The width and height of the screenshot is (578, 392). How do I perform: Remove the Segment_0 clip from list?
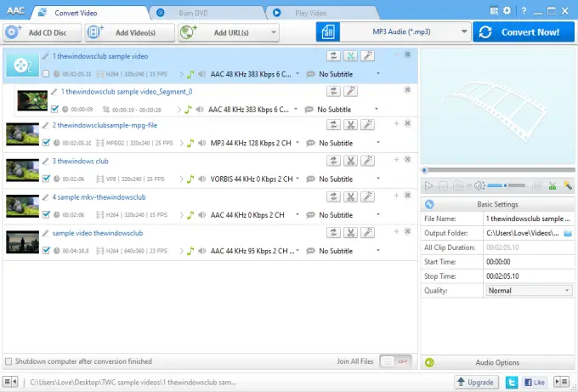click(407, 89)
